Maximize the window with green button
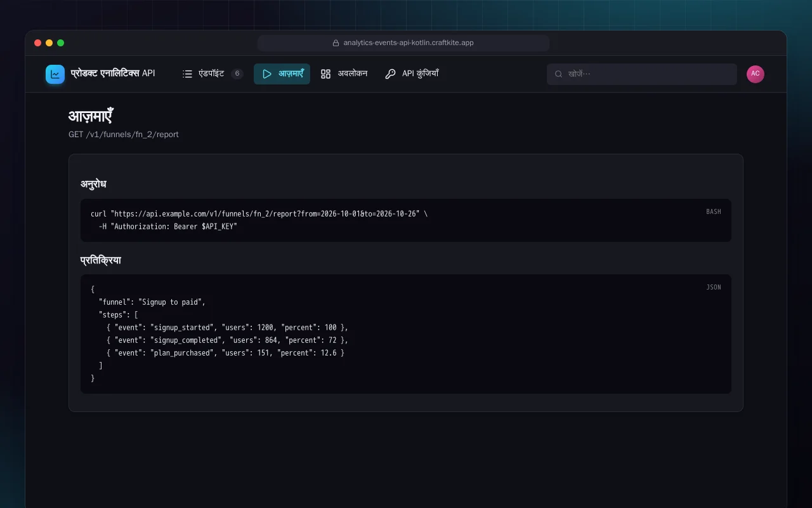812x508 pixels. tap(61, 43)
